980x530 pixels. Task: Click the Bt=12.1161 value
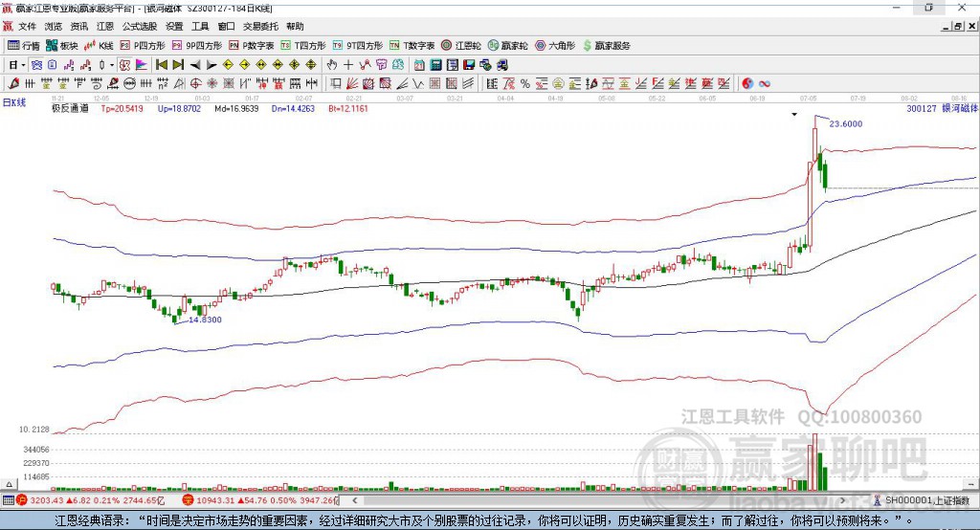[x=348, y=108]
